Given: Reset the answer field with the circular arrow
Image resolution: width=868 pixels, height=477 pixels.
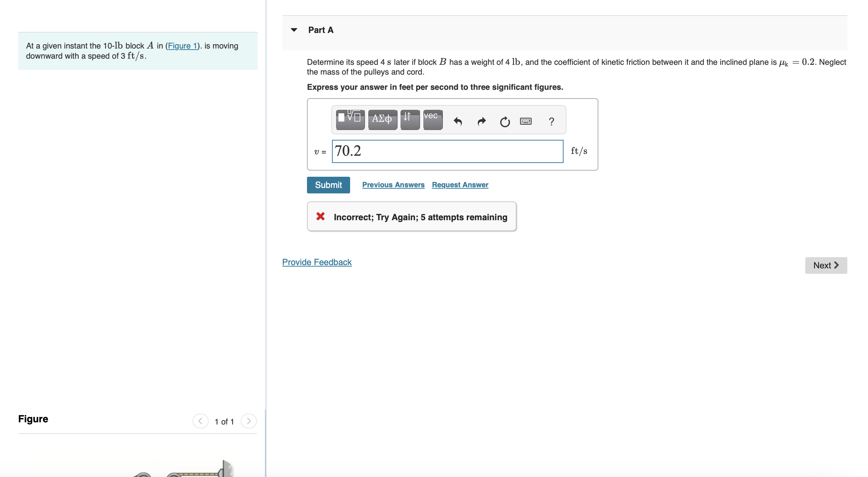Looking at the screenshot, I should [x=505, y=122].
